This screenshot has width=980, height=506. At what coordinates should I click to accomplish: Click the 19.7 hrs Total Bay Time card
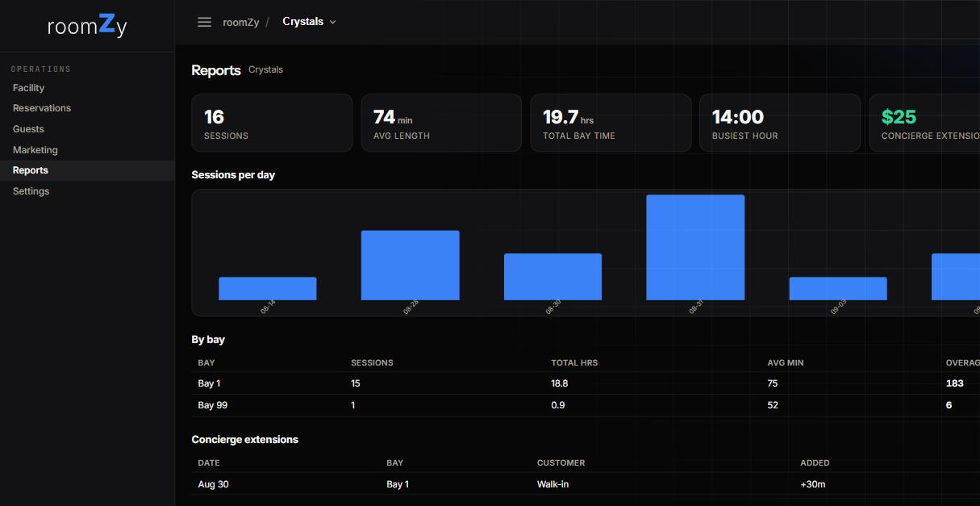pos(611,123)
